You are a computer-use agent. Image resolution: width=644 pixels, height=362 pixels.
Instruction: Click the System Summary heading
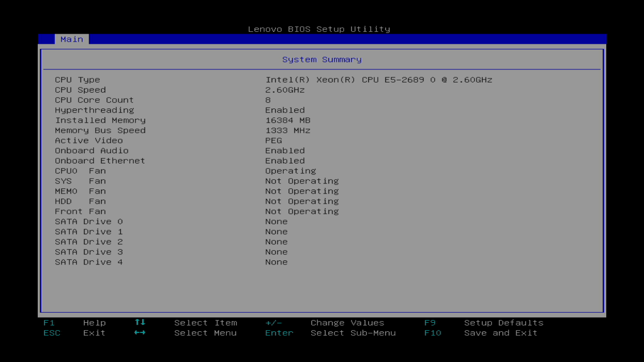click(x=322, y=59)
